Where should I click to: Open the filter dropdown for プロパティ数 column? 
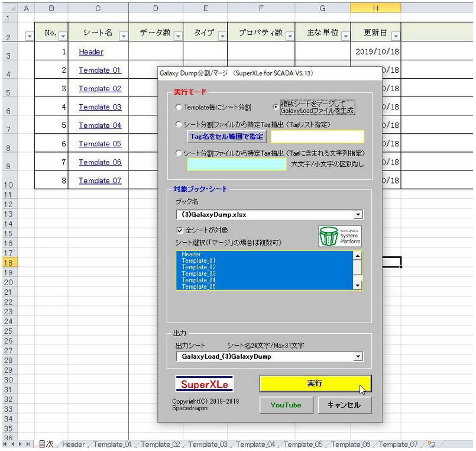[x=290, y=37]
